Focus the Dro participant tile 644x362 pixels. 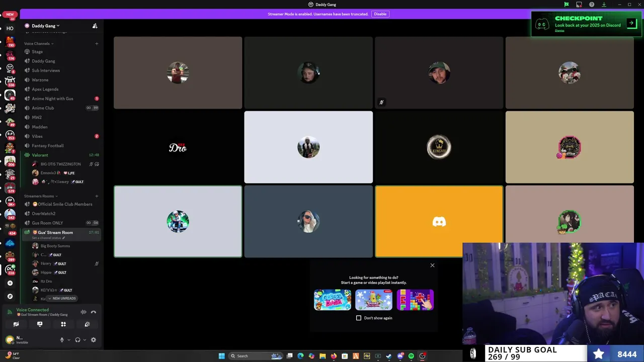tap(178, 147)
